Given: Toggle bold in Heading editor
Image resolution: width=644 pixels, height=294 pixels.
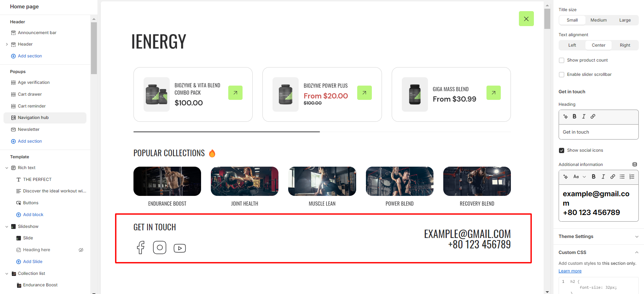Looking at the screenshot, I should pos(574,117).
